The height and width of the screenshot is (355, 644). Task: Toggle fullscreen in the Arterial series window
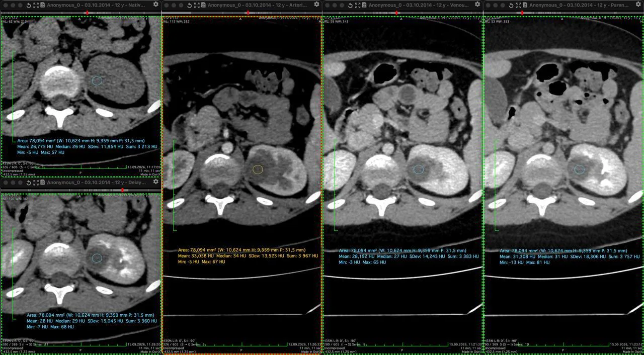pos(197,5)
